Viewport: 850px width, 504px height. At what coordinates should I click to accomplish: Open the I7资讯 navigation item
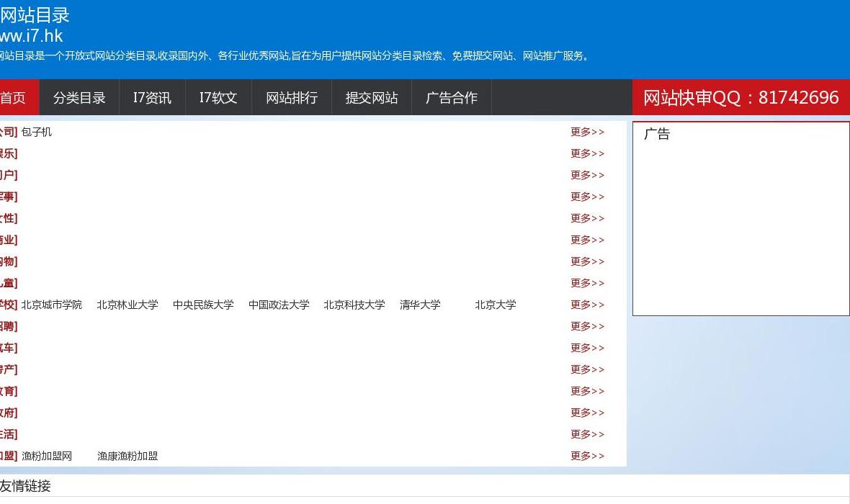coord(152,97)
